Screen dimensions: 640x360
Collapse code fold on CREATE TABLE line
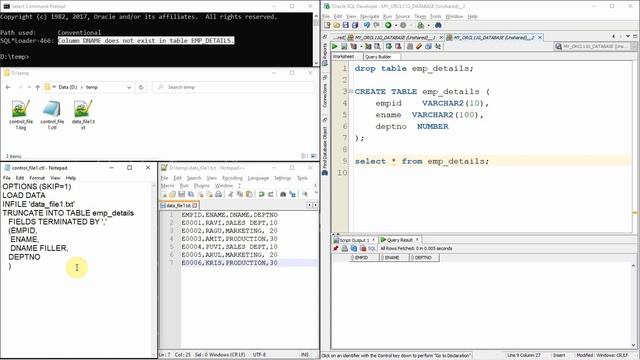point(351,91)
